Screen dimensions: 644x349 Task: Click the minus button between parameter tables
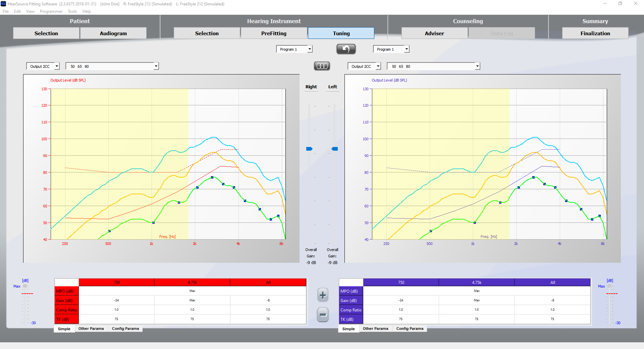323,314
